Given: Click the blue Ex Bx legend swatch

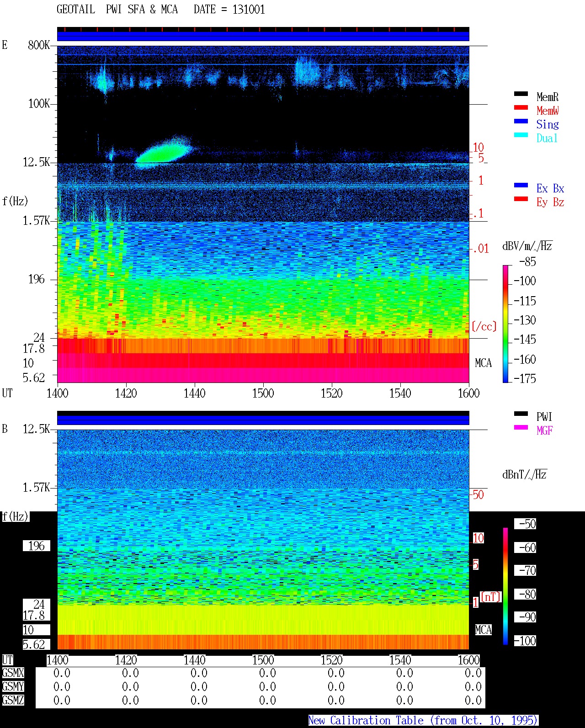Looking at the screenshot, I should click(x=521, y=185).
